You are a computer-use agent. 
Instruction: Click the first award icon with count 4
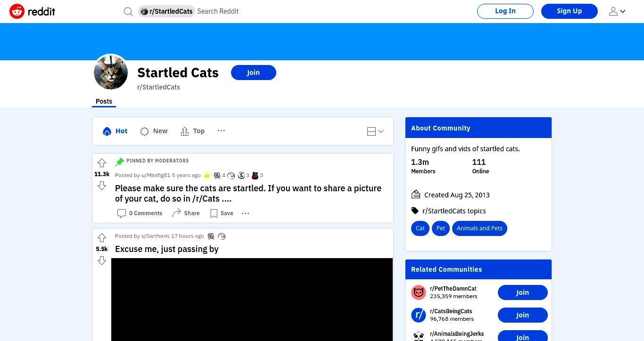[x=217, y=175]
